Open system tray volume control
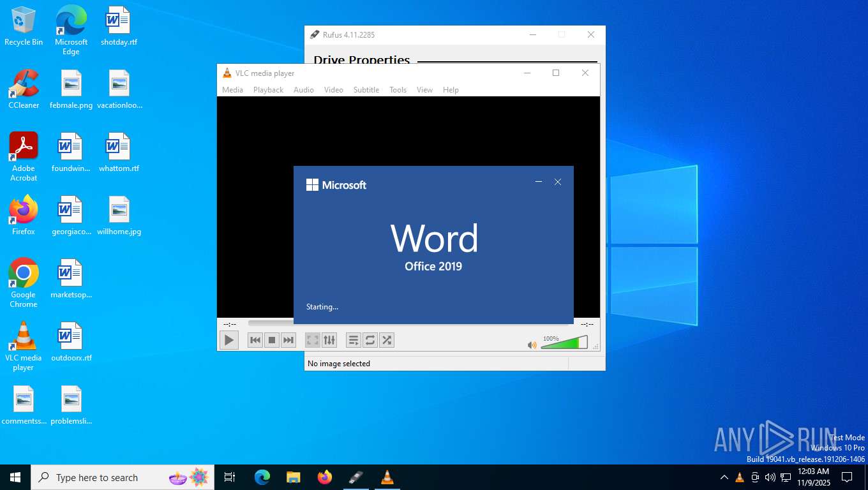This screenshot has width=868, height=490. point(770,477)
